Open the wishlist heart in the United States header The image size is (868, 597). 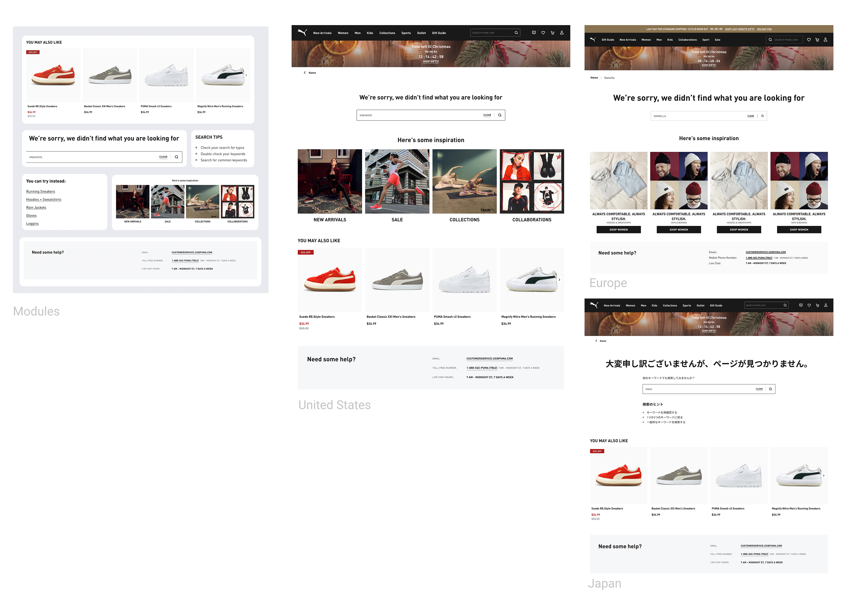pos(543,33)
